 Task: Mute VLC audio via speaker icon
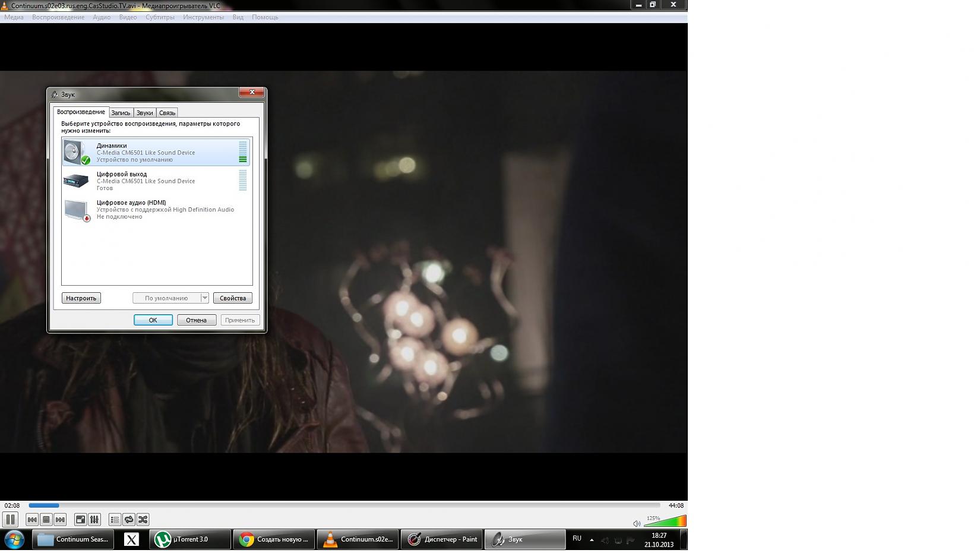coord(637,523)
